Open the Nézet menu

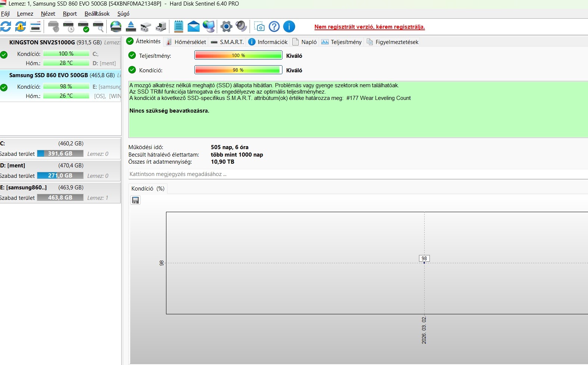pos(48,14)
